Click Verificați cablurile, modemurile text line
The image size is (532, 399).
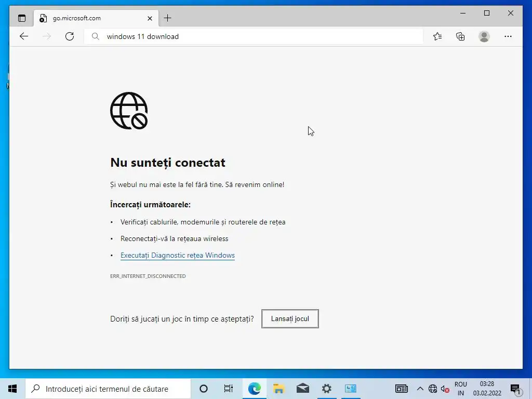pos(203,222)
